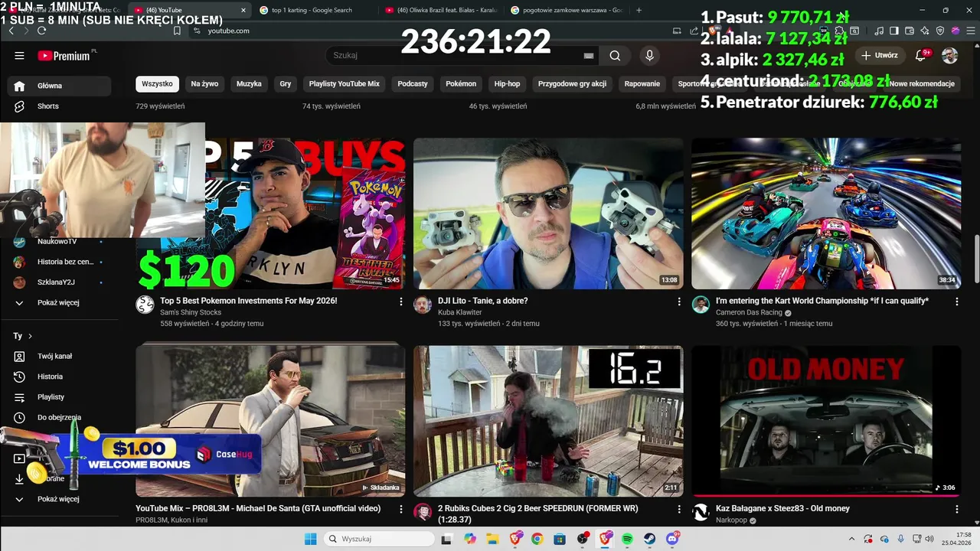This screenshot has height=551, width=980.
Task: Open DJI Lito video thumbnail
Action: [x=548, y=214]
